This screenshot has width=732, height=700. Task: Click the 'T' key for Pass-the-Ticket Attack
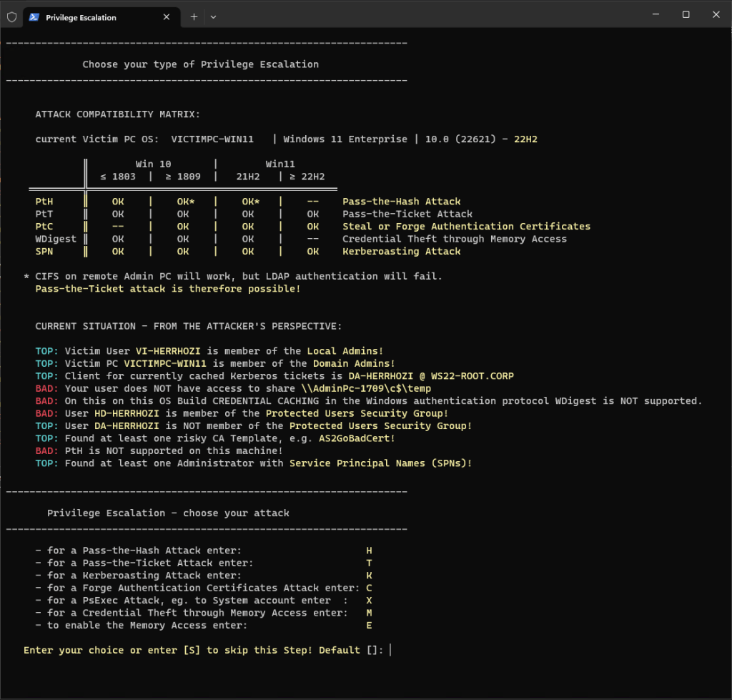(x=369, y=563)
